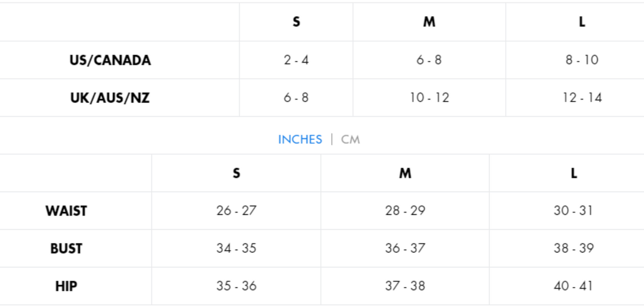644x306 pixels.
Task: Click US/CANADA medium size value 6 - 8
Action: [x=429, y=60]
